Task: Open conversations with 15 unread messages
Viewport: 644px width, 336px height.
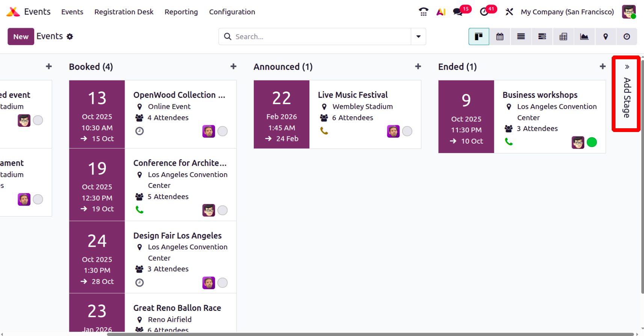Action: point(458,12)
